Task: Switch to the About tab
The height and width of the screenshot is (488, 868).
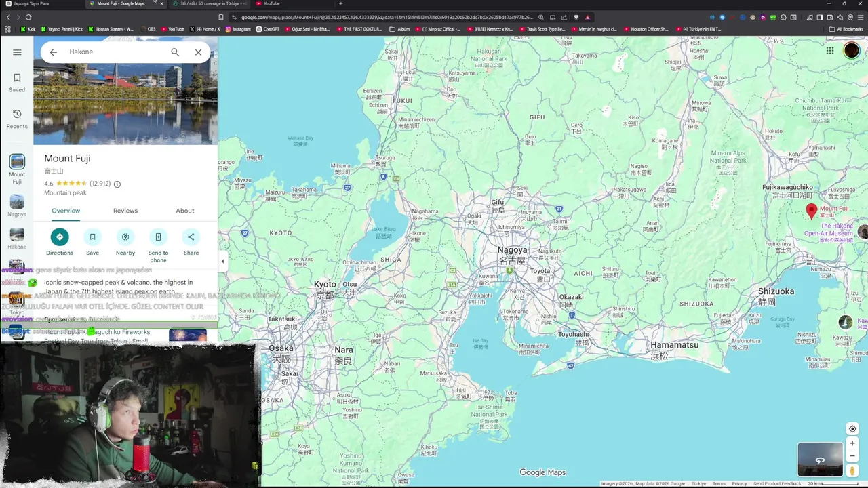Action: point(185,211)
